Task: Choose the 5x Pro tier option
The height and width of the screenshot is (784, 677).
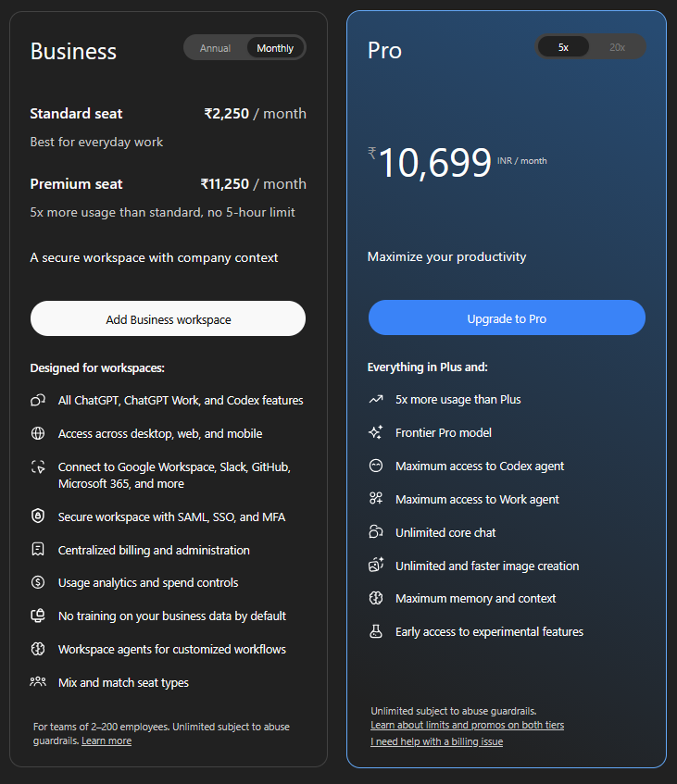Action: click(563, 47)
